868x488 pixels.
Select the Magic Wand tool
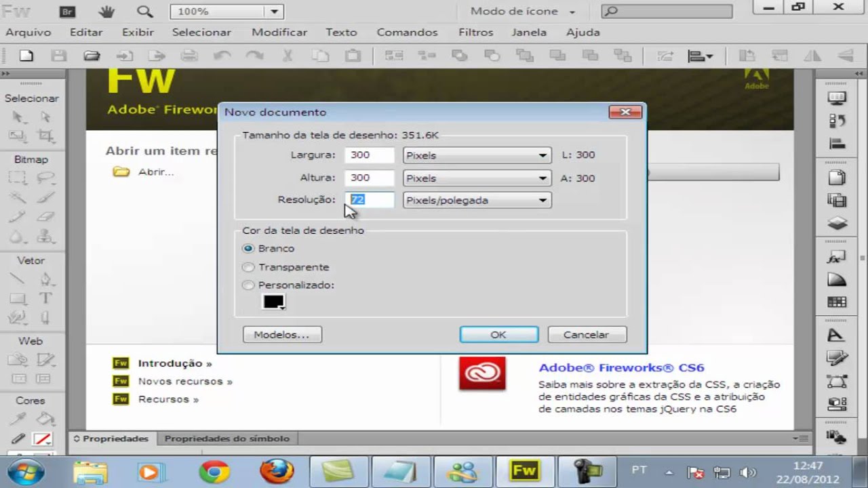[18, 198]
